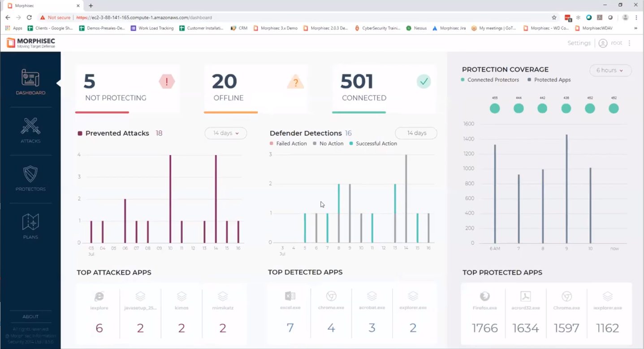Select the iexplore attacked app icon
This screenshot has height=349, width=644.
(x=99, y=296)
